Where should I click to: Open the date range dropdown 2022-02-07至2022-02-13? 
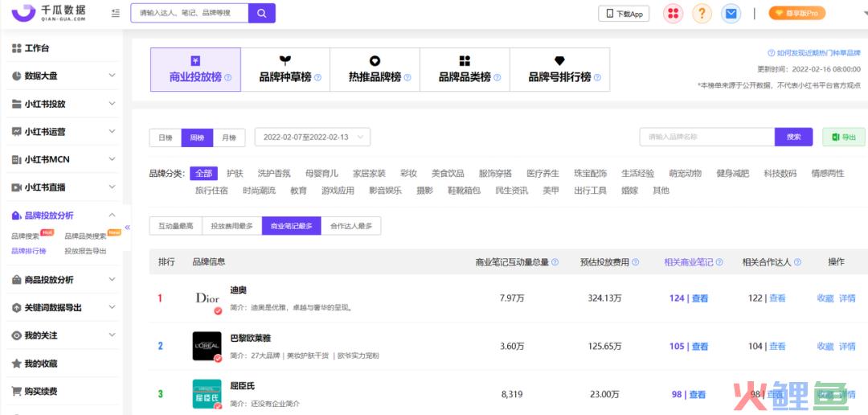point(312,137)
